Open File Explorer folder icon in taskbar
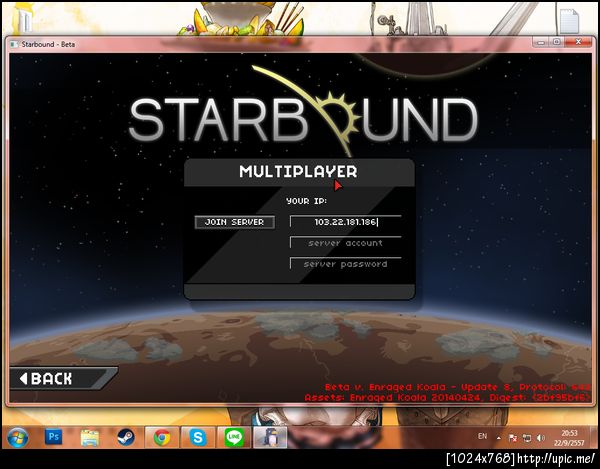 click(x=90, y=438)
